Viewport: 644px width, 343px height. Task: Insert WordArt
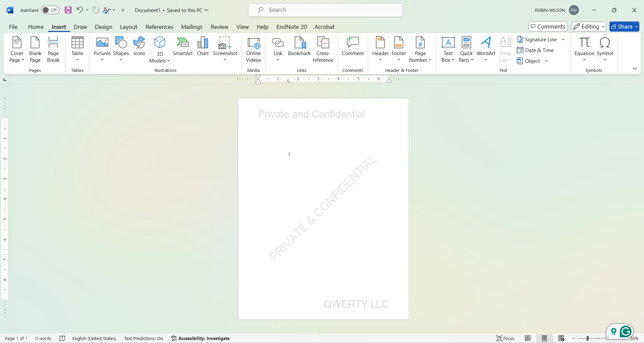tap(486, 49)
